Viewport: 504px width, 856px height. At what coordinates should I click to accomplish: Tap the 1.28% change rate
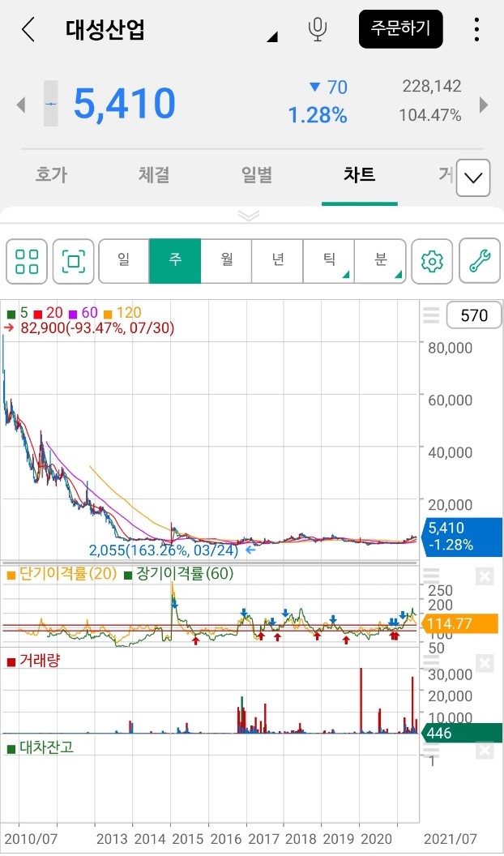tap(318, 115)
